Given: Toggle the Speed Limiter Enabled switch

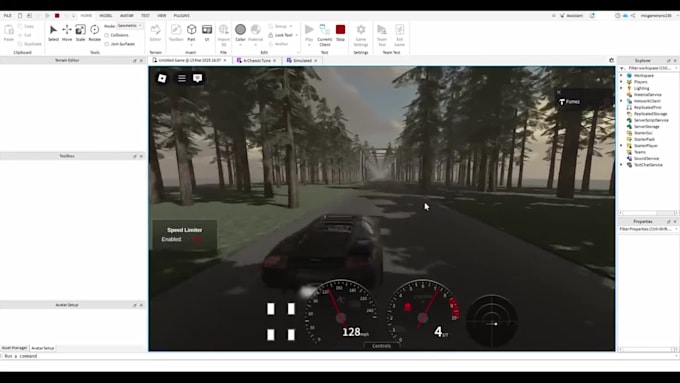Looking at the screenshot, I should click(196, 239).
